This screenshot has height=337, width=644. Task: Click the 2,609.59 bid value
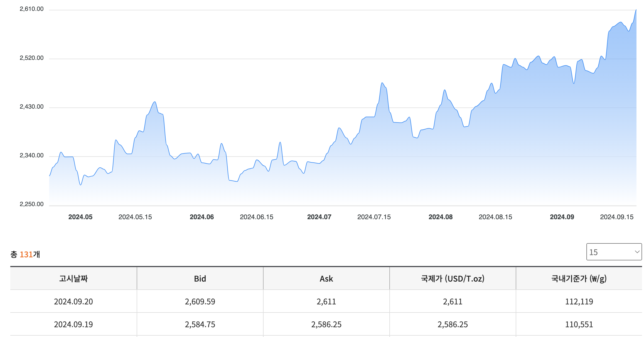[x=200, y=301]
